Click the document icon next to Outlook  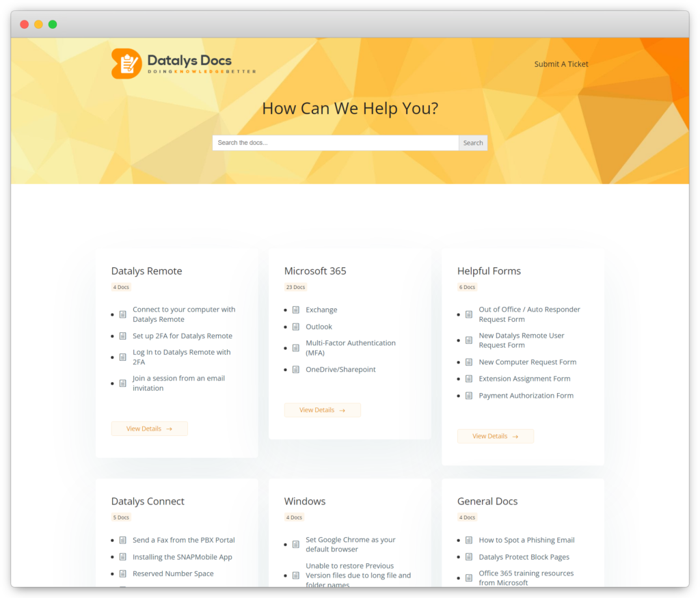[x=296, y=327]
